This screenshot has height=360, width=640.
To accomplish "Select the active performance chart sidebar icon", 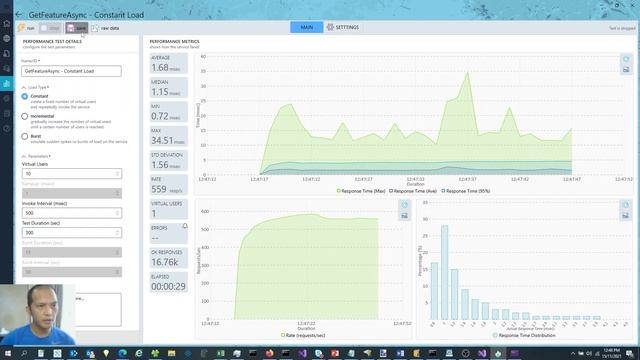I will coord(7,84).
